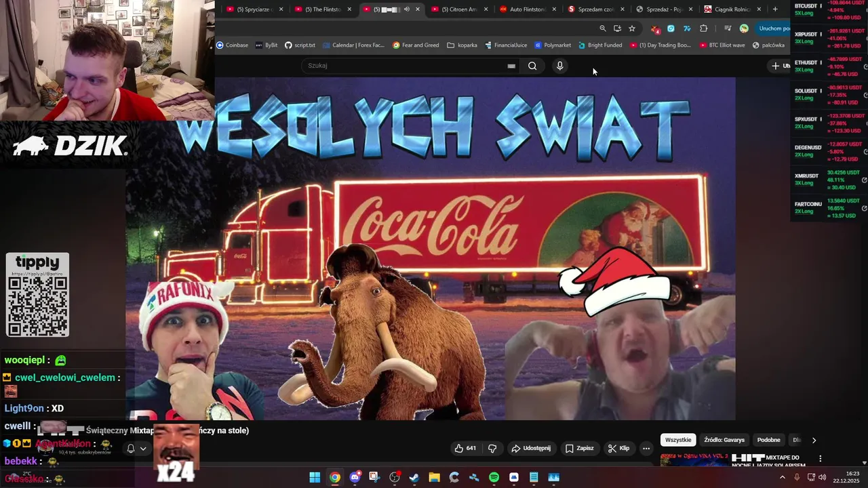The width and height of the screenshot is (868, 488).
Task: Open the recommended MIXTAPE video thumbnail
Action: [694, 460]
